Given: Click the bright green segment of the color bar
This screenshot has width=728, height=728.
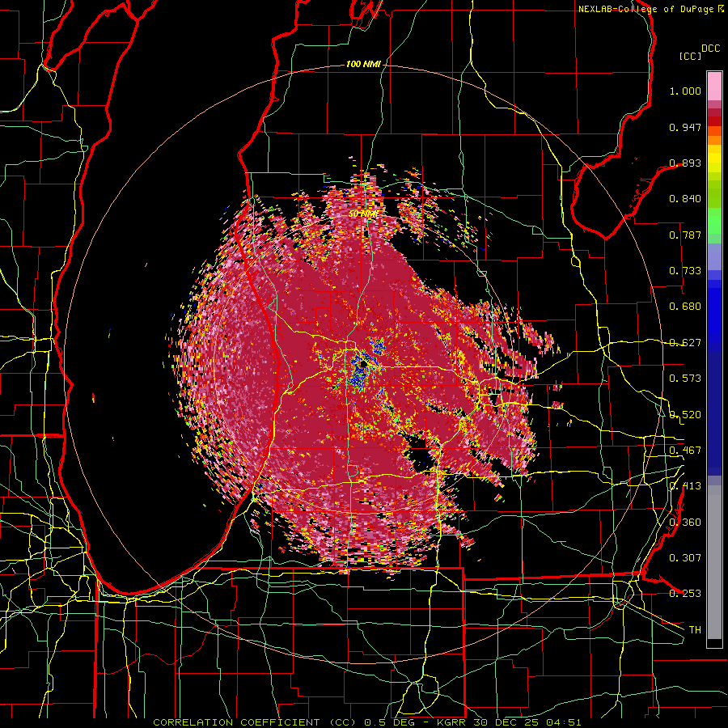Looking at the screenshot, I should pos(714,221).
